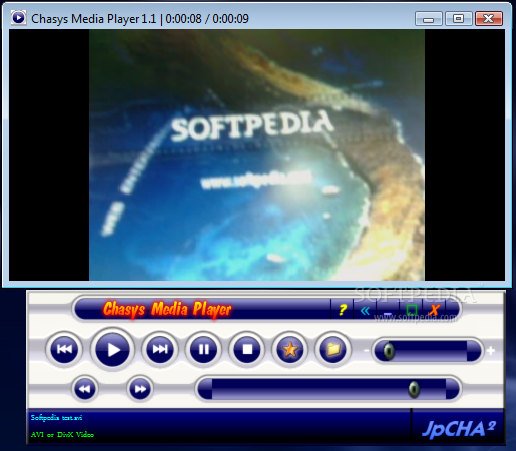Open favorites with the star button

[x=290, y=349]
